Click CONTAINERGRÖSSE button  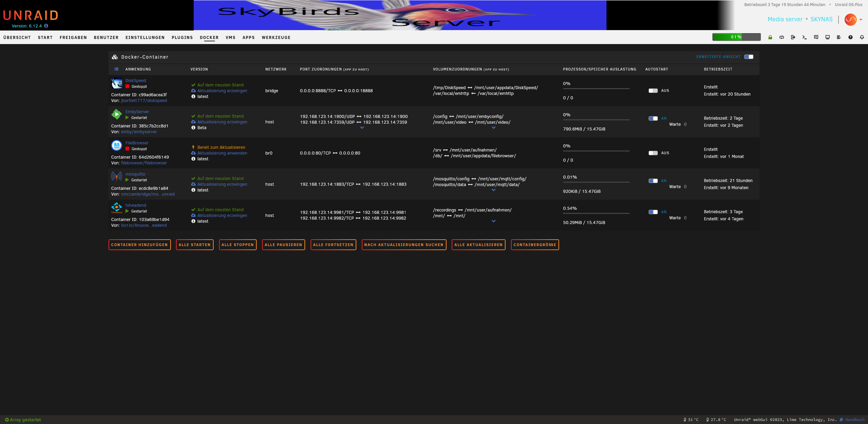coord(535,245)
